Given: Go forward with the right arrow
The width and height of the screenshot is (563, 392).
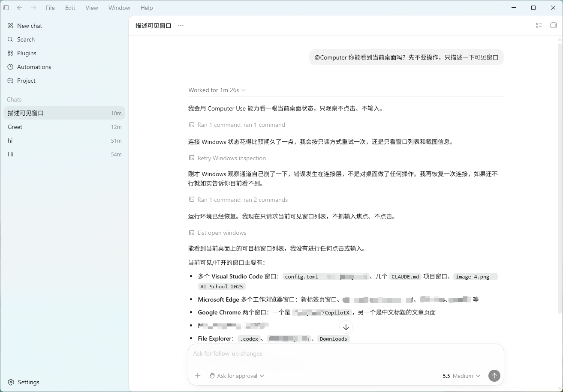Looking at the screenshot, I should point(33,8).
